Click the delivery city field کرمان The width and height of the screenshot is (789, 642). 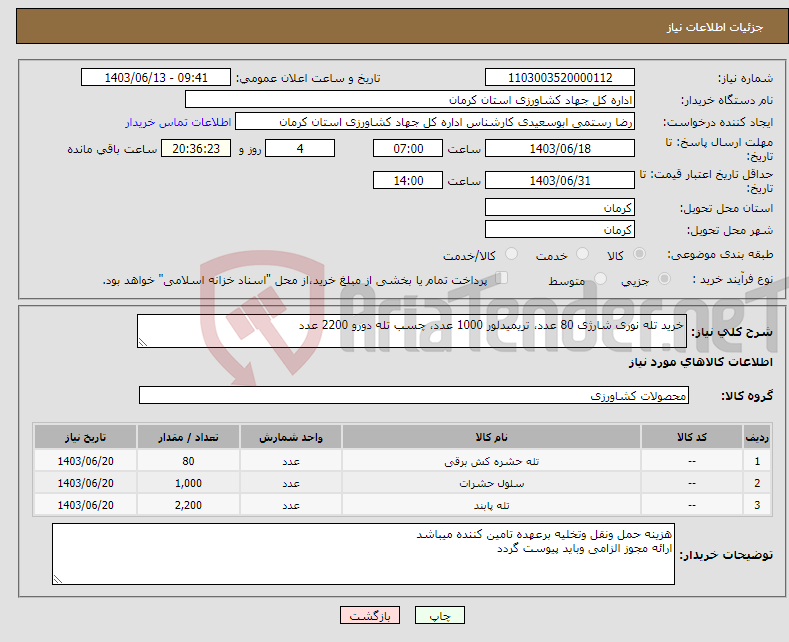click(x=560, y=229)
